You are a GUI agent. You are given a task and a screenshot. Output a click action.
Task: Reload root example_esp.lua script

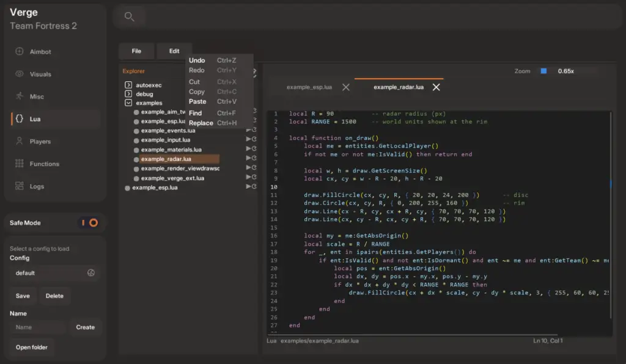point(254,187)
